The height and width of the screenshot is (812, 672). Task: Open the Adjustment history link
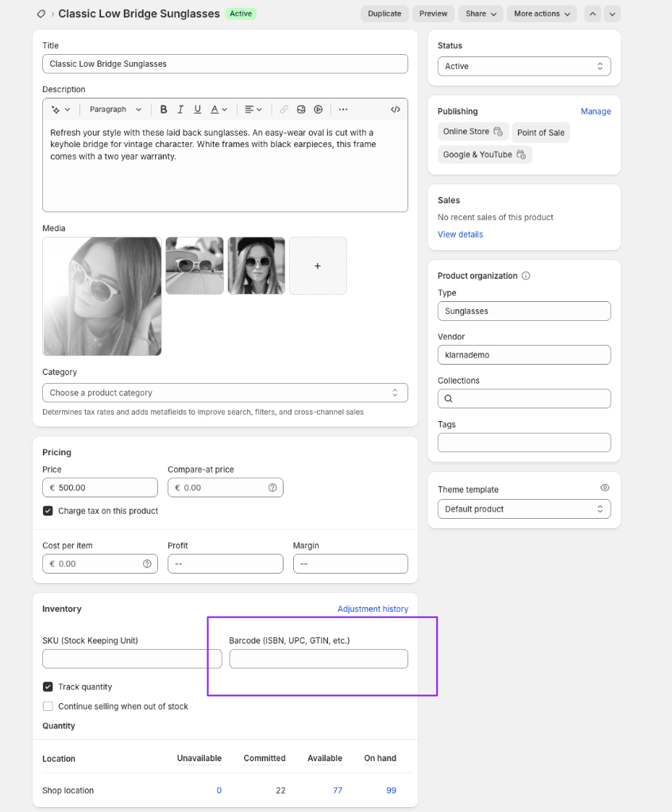tap(373, 609)
